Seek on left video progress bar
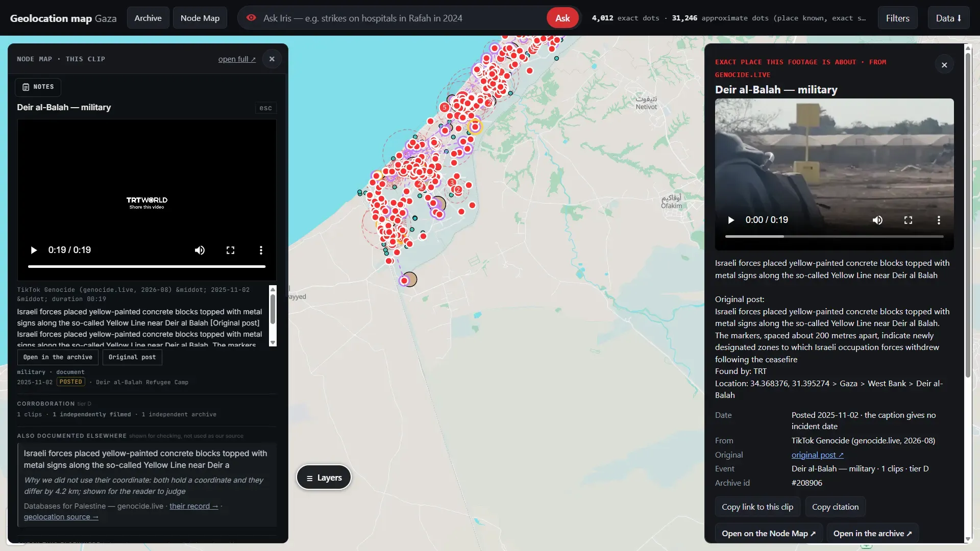The height and width of the screenshot is (551, 980). click(x=146, y=266)
